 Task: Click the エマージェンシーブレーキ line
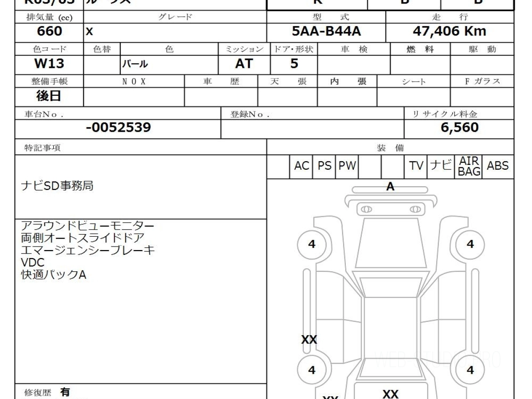88,251
